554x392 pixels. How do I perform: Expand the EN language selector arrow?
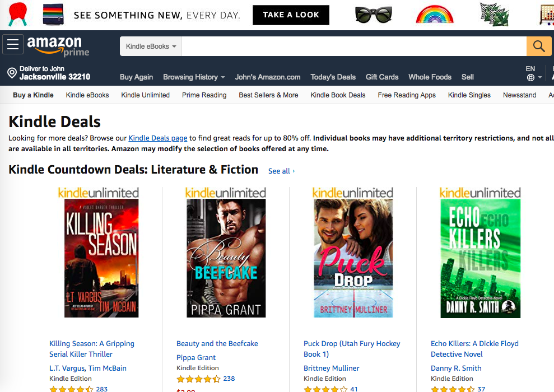point(540,77)
